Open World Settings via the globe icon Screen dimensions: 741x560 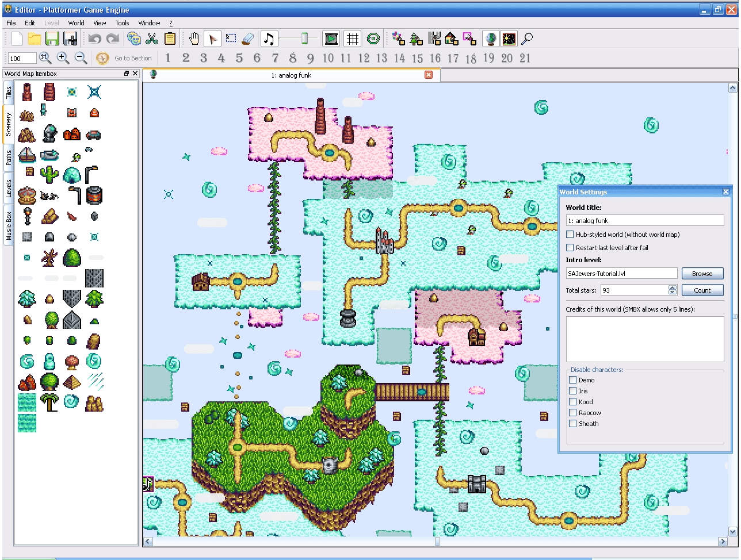(490, 39)
